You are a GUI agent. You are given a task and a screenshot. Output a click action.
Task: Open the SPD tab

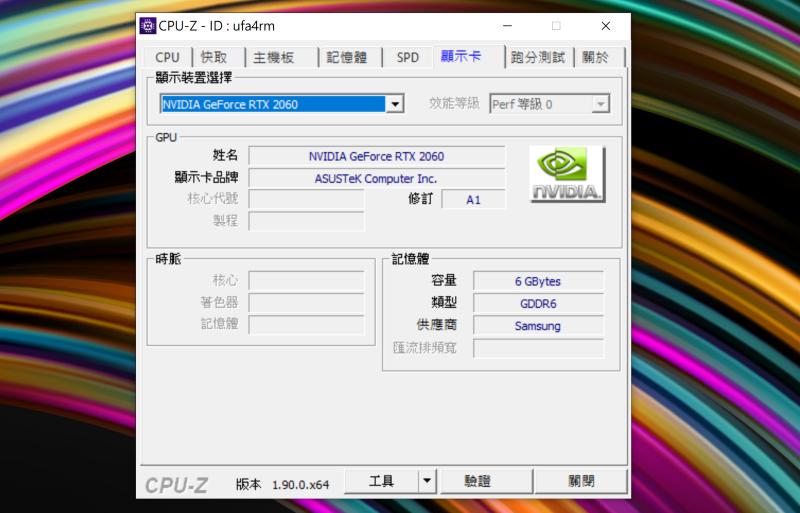(408, 57)
